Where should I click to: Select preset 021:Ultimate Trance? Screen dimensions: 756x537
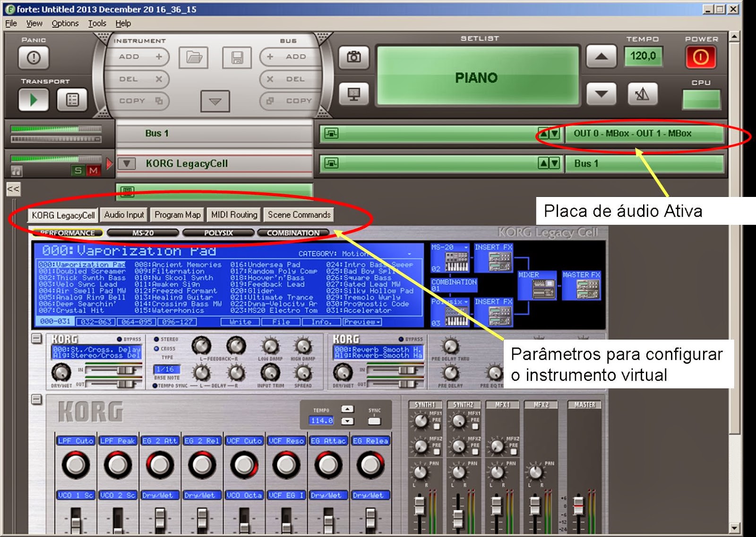click(x=272, y=298)
